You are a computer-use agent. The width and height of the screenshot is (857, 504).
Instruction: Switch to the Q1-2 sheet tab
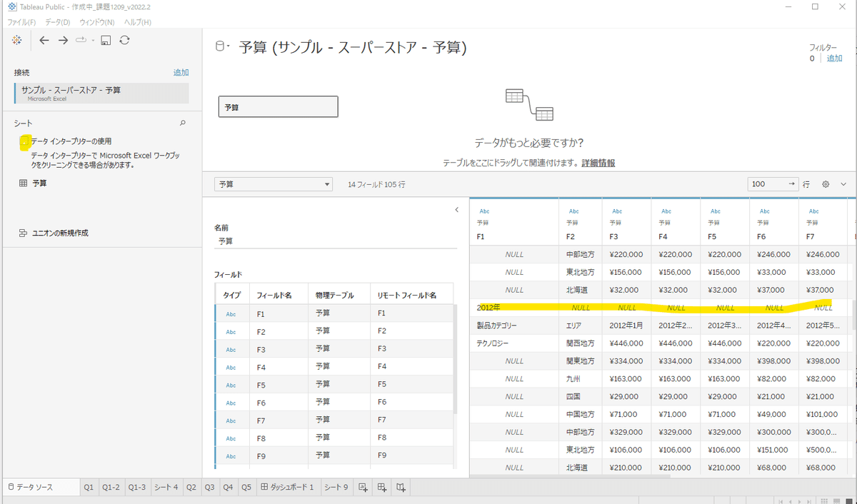(x=111, y=488)
